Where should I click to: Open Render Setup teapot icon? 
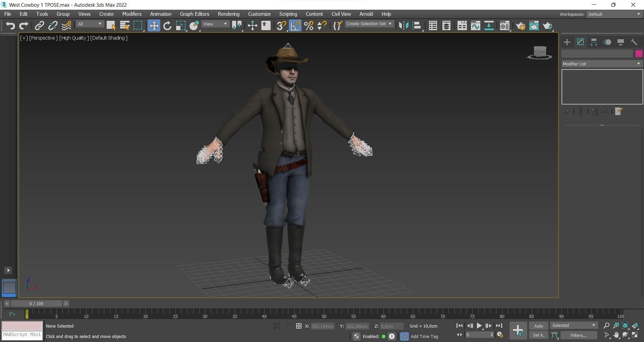coord(521,26)
